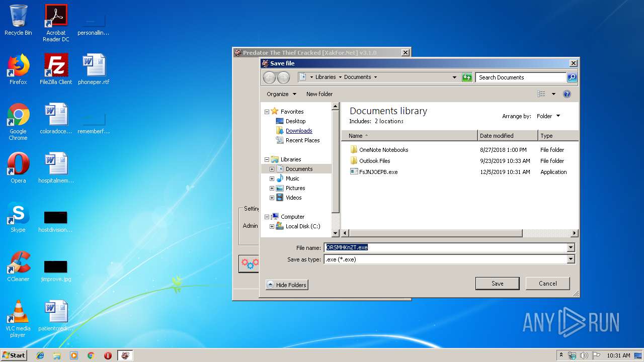The width and height of the screenshot is (644, 362).
Task: Open the Save dialog help icon
Action: click(x=567, y=94)
